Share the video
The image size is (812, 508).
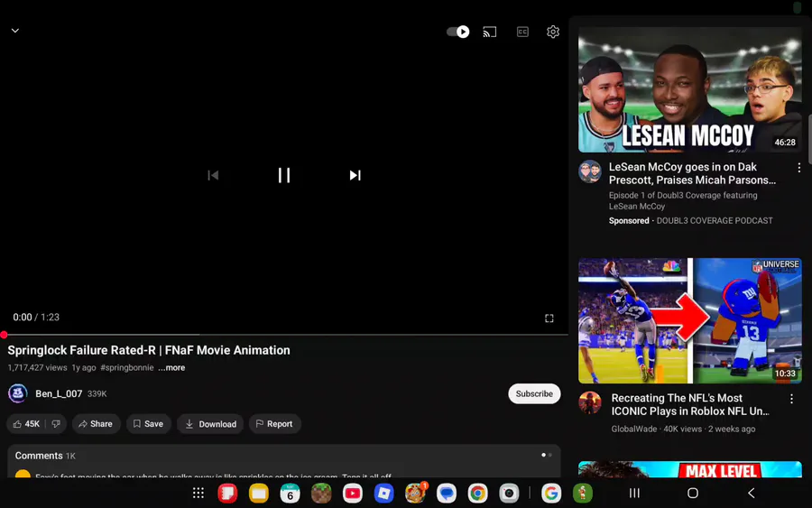pos(96,423)
